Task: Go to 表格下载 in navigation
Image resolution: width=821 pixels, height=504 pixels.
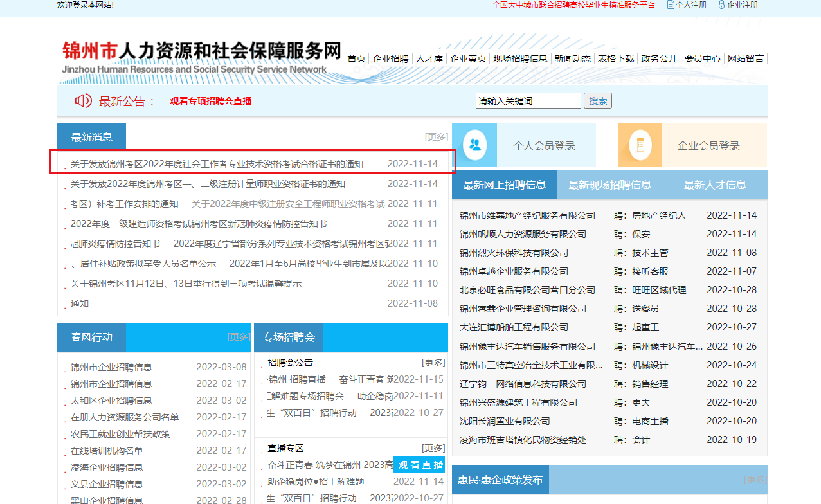Action: 615,59
